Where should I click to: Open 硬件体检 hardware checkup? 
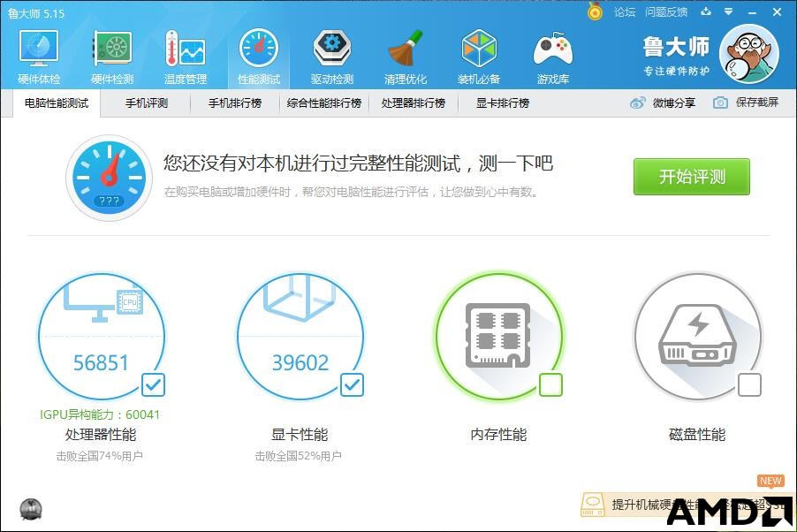tap(39, 57)
